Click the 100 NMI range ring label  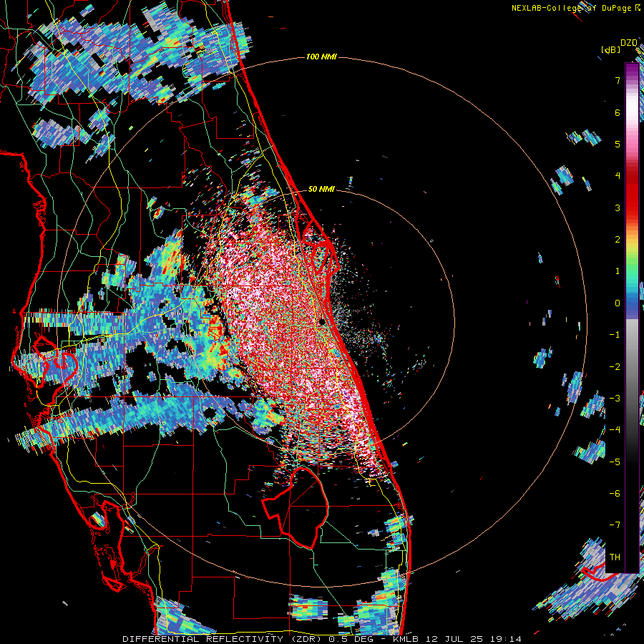(321, 57)
